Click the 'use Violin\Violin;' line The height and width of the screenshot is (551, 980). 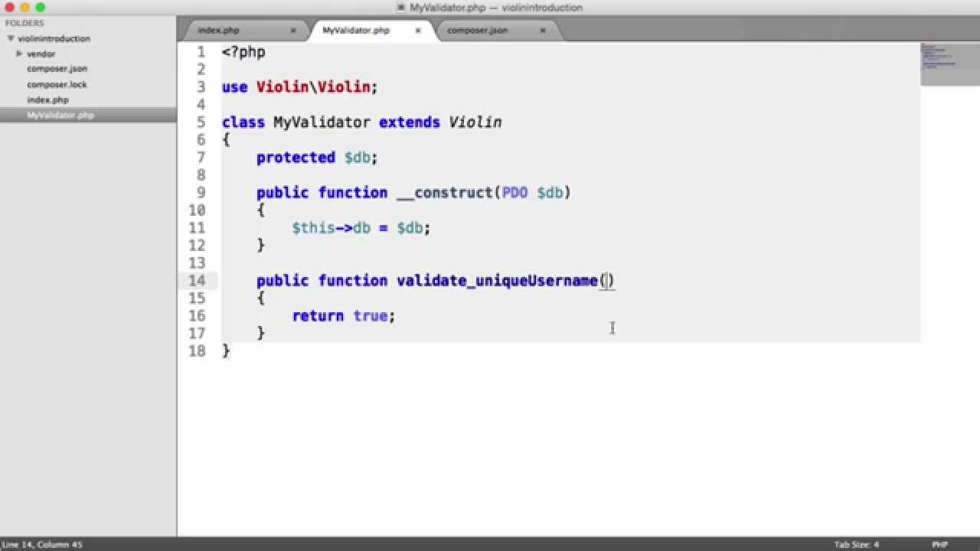pyautogui.click(x=300, y=87)
